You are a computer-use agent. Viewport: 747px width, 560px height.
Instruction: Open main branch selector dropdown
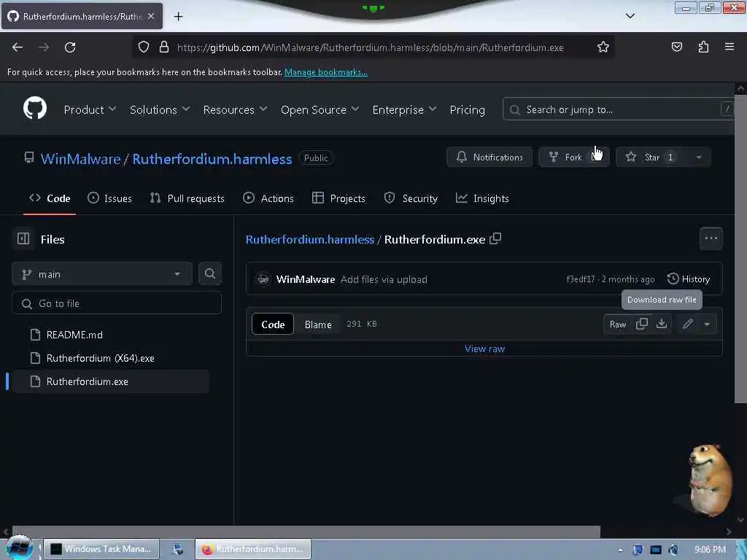point(102,274)
